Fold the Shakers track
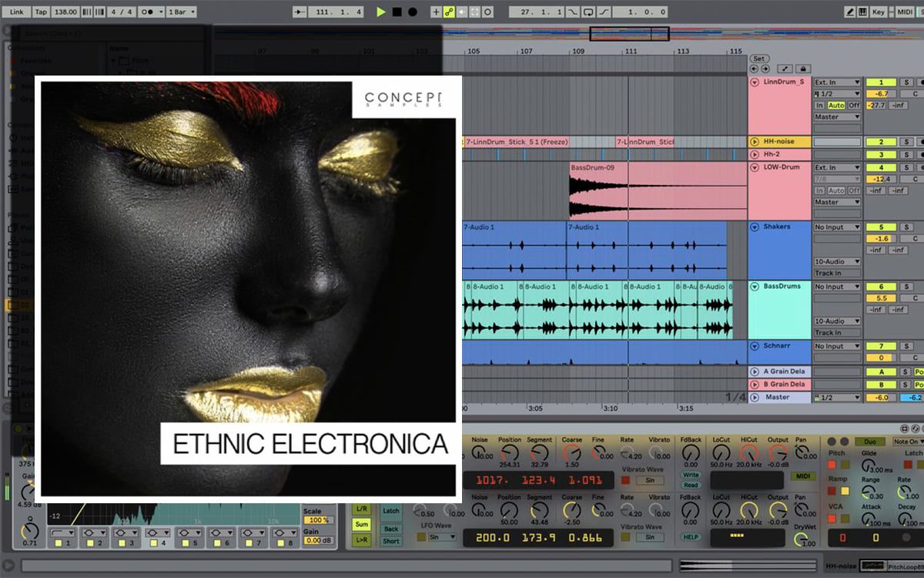Image resolution: width=924 pixels, height=578 pixels. point(755,227)
